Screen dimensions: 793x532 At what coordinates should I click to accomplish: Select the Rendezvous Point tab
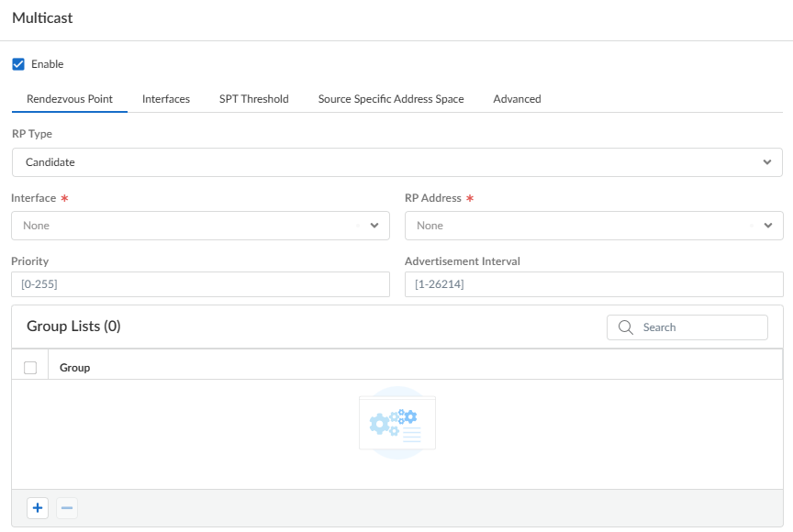coord(70,99)
